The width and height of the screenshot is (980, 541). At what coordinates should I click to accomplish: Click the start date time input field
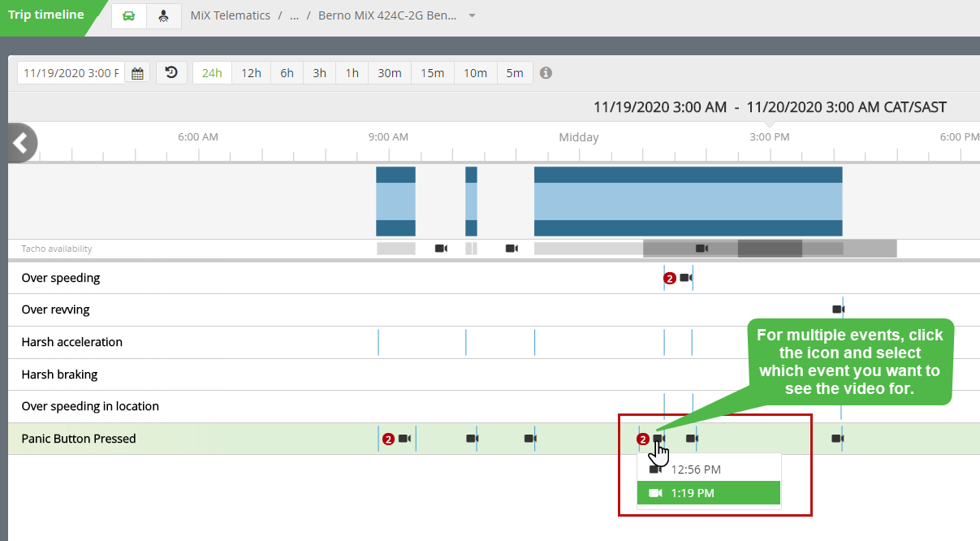(71, 73)
